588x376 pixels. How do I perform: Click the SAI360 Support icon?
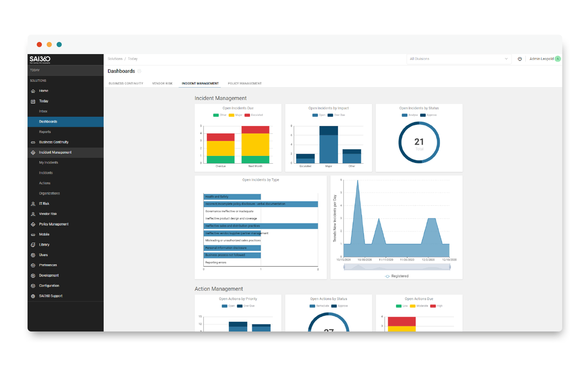coord(33,296)
